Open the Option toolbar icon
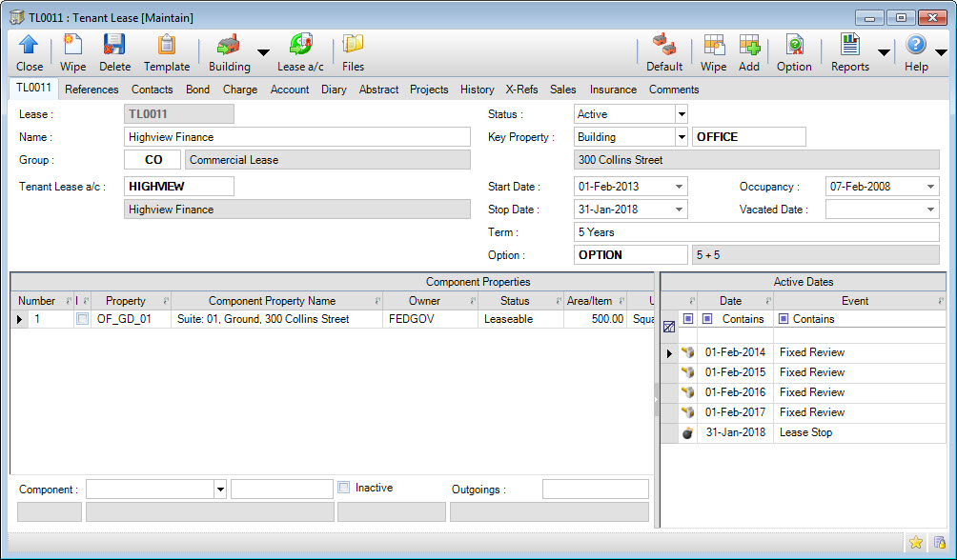 tap(794, 45)
